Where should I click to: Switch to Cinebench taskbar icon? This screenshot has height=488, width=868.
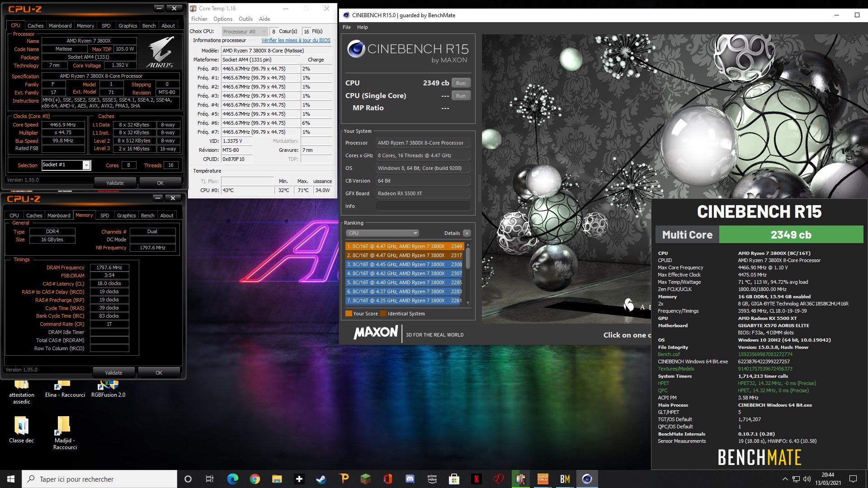click(x=587, y=479)
